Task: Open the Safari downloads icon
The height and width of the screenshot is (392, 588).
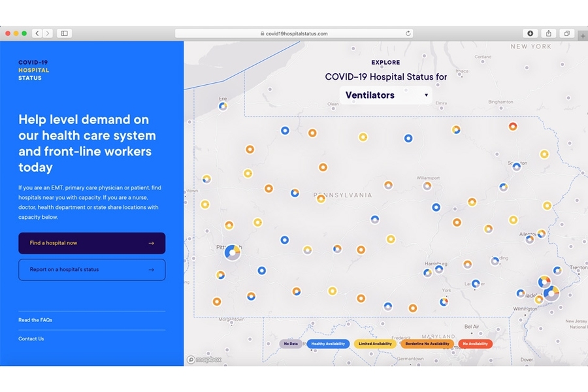Action: [530, 33]
